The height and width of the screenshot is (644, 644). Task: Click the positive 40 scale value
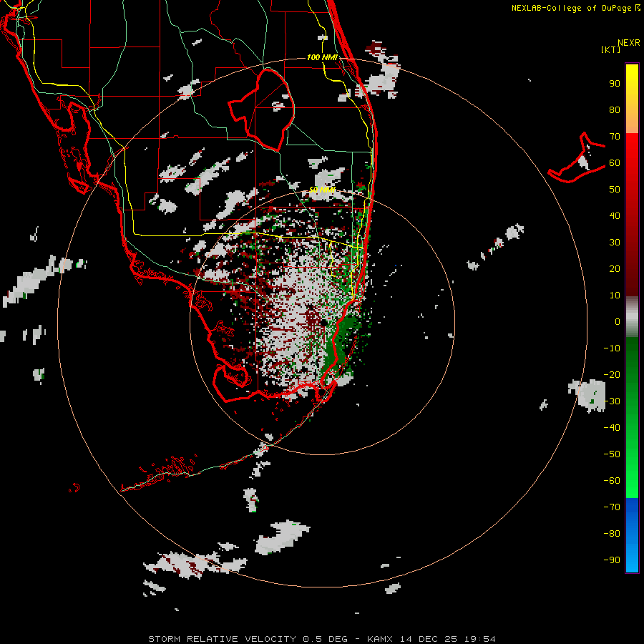pos(615,216)
